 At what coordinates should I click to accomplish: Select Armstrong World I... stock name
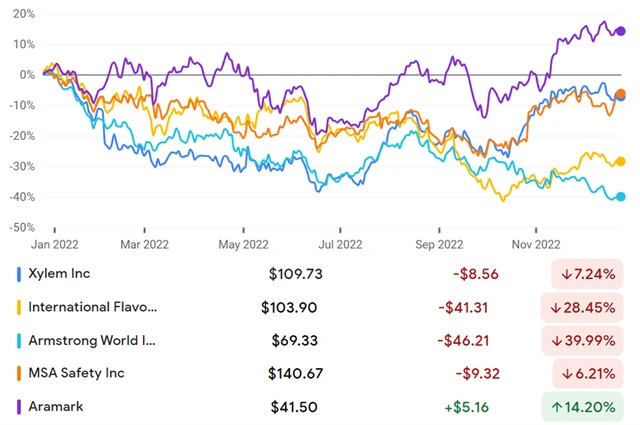[x=92, y=340]
